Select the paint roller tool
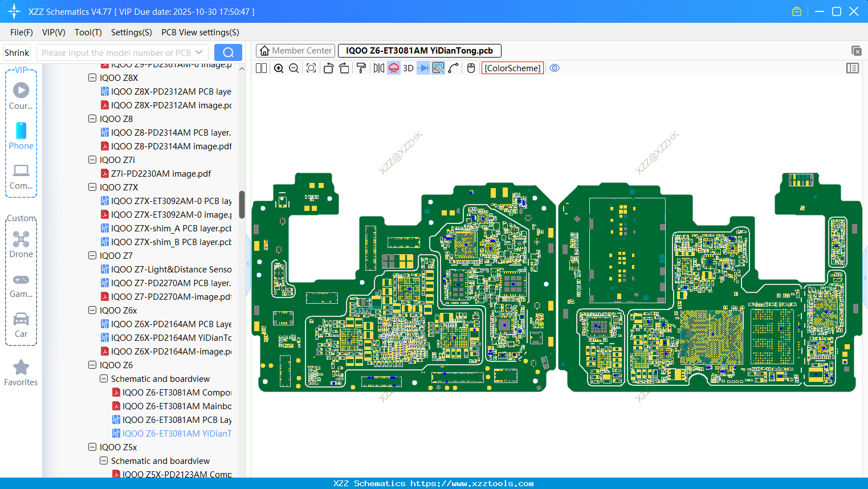Viewport: 868px width, 489px height. pos(361,68)
